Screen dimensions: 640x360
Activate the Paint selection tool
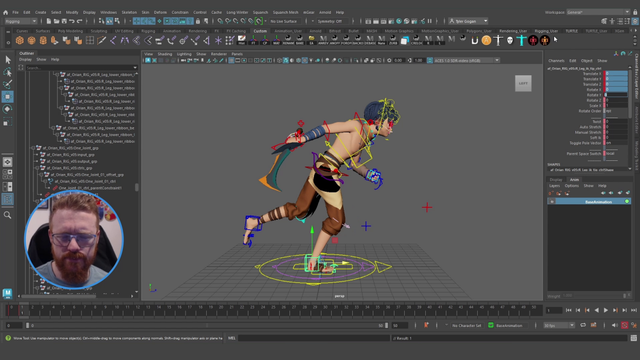point(8,84)
